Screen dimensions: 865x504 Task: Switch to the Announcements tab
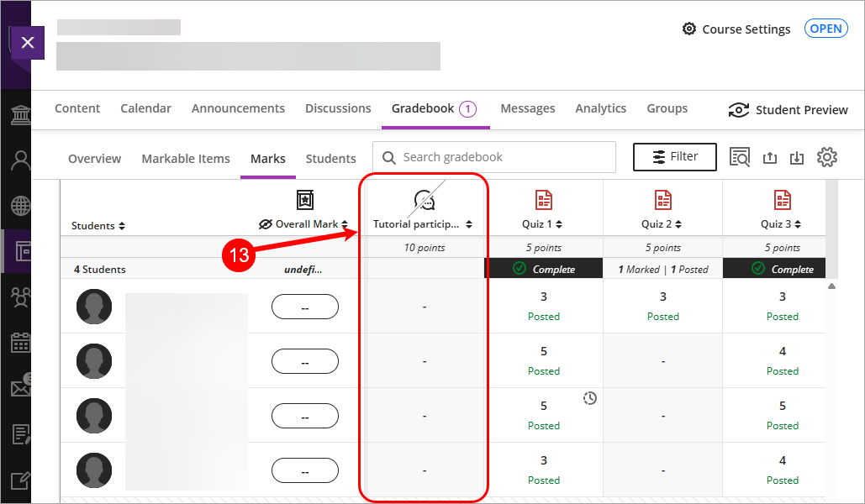pos(239,108)
